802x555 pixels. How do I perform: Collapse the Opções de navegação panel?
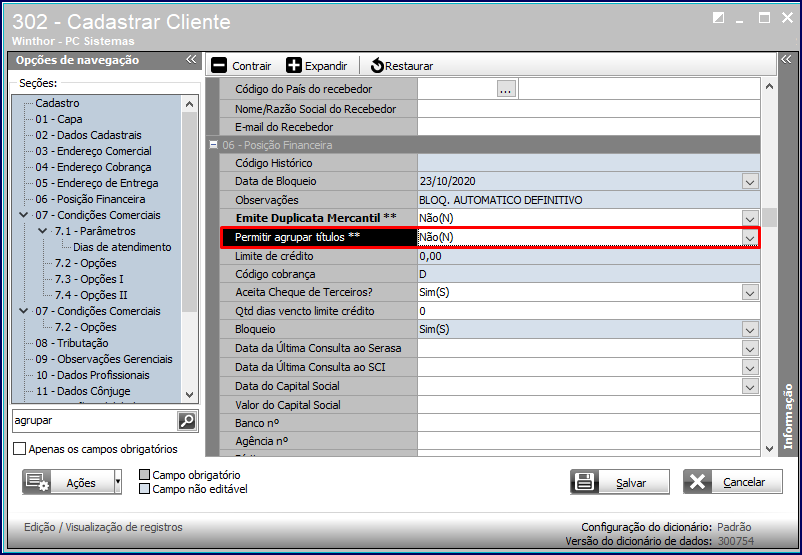tap(191, 59)
